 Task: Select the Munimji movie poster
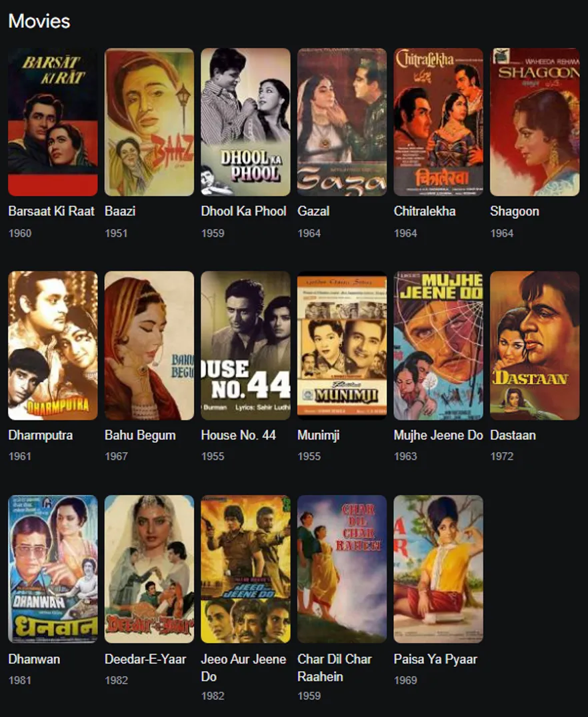(x=342, y=345)
